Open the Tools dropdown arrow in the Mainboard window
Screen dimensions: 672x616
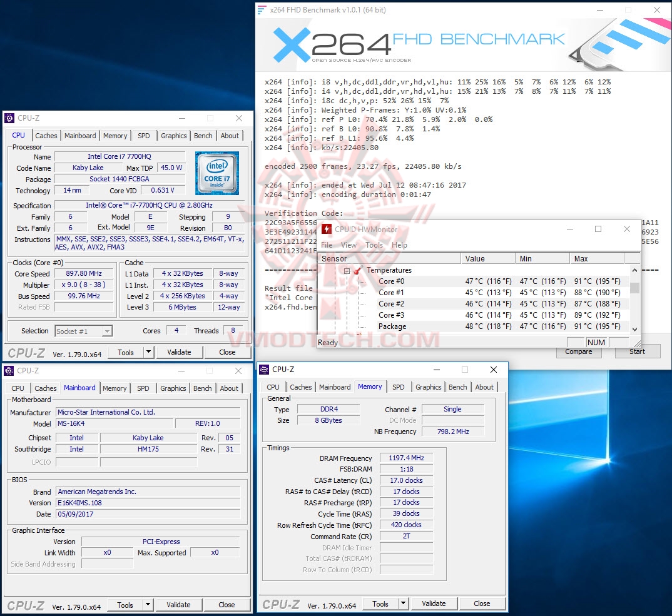pos(148,605)
